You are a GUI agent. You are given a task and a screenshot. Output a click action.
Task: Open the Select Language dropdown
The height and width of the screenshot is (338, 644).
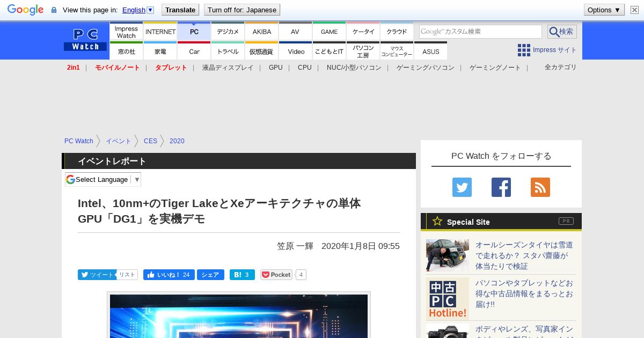click(103, 179)
